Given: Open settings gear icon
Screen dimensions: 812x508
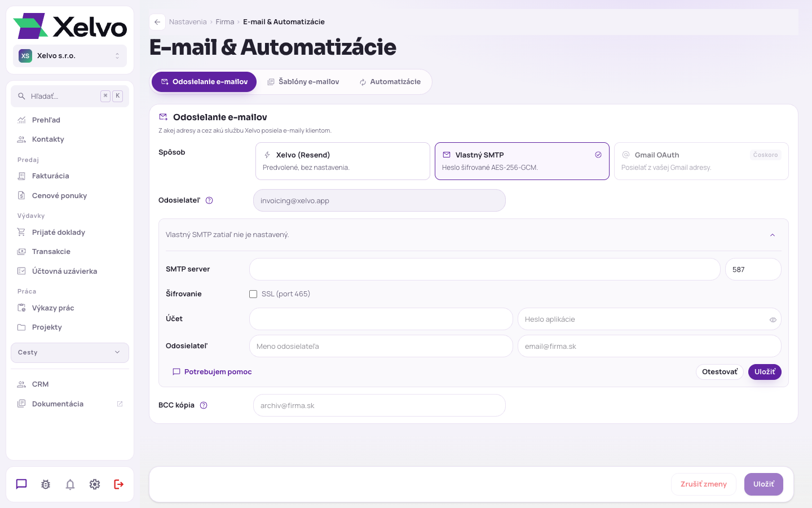Looking at the screenshot, I should tap(95, 484).
